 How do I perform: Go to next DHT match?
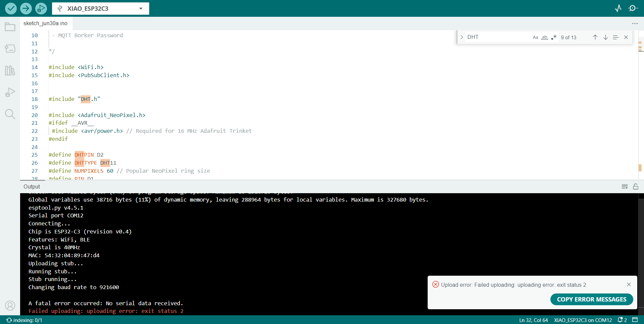click(x=605, y=37)
